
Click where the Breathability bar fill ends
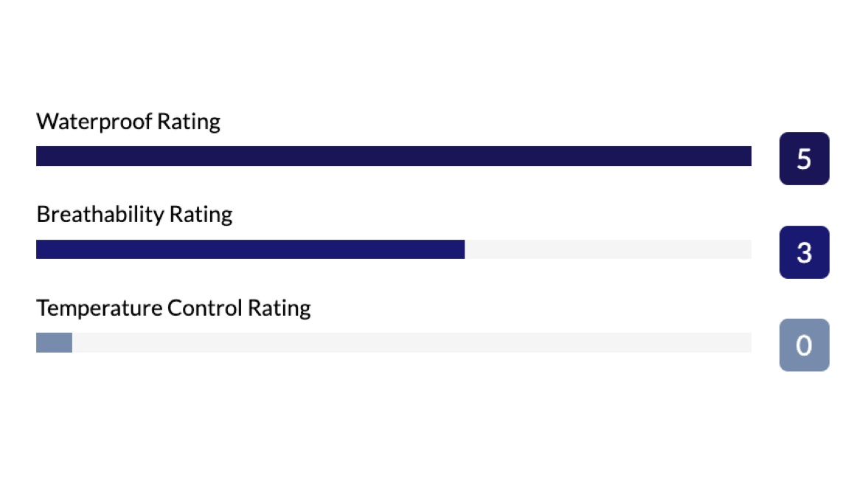463,249
